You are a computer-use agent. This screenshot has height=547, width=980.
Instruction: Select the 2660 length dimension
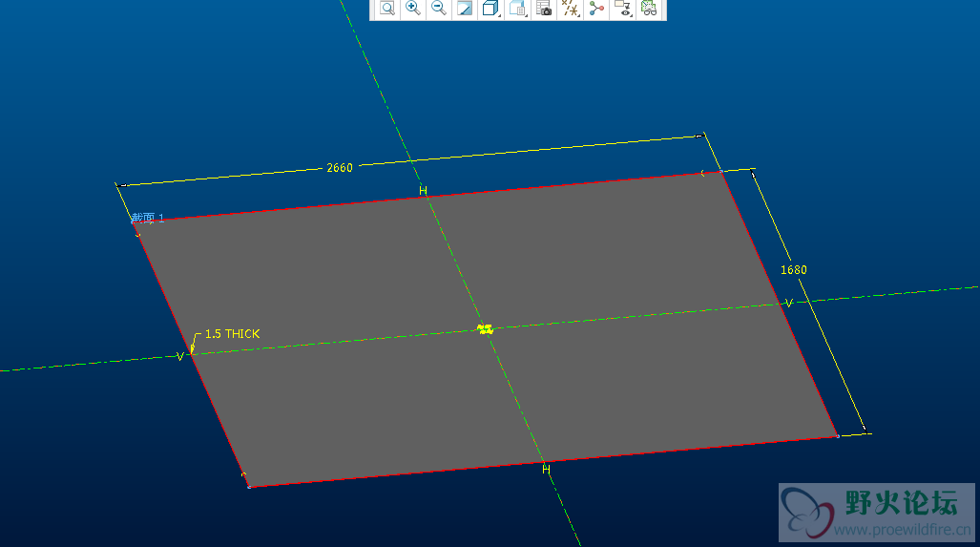pyautogui.click(x=340, y=168)
